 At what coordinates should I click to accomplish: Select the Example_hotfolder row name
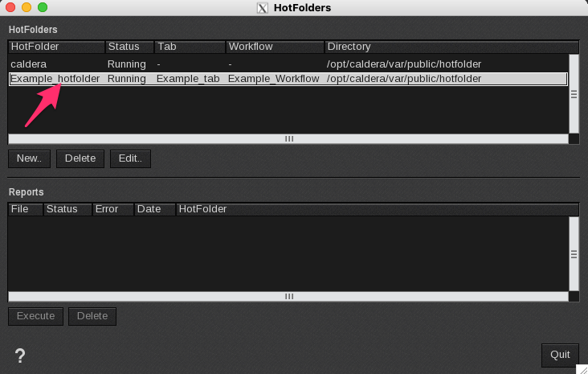[x=55, y=79]
